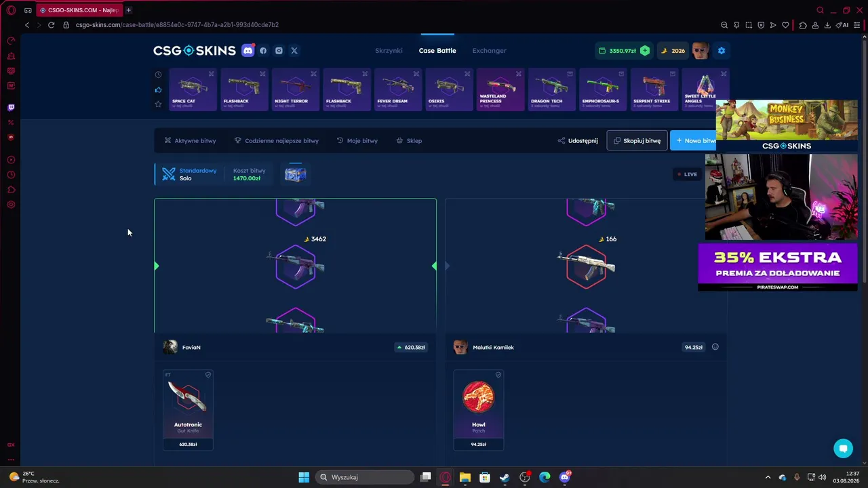Select the Emphorosaur-S drop card

(603, 89)
